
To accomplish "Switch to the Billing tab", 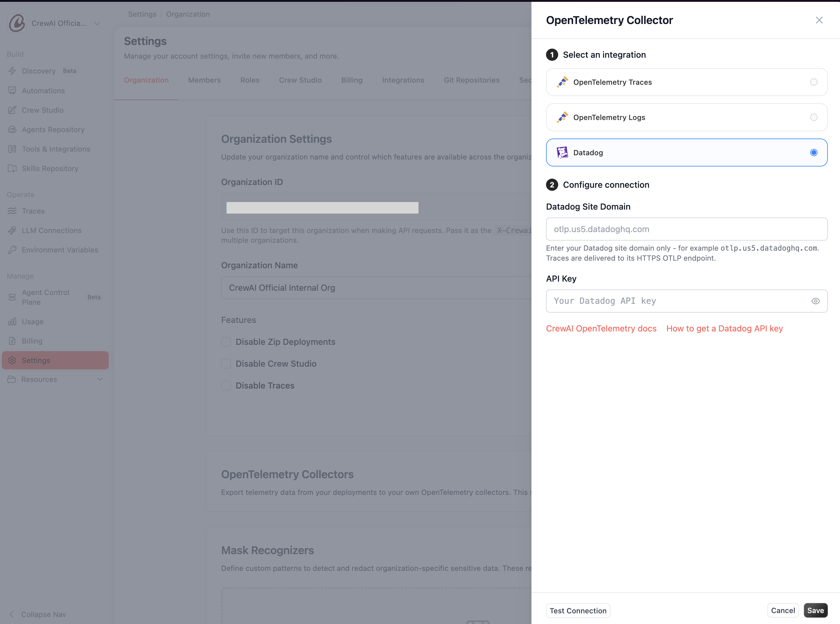I will (352, 80).
